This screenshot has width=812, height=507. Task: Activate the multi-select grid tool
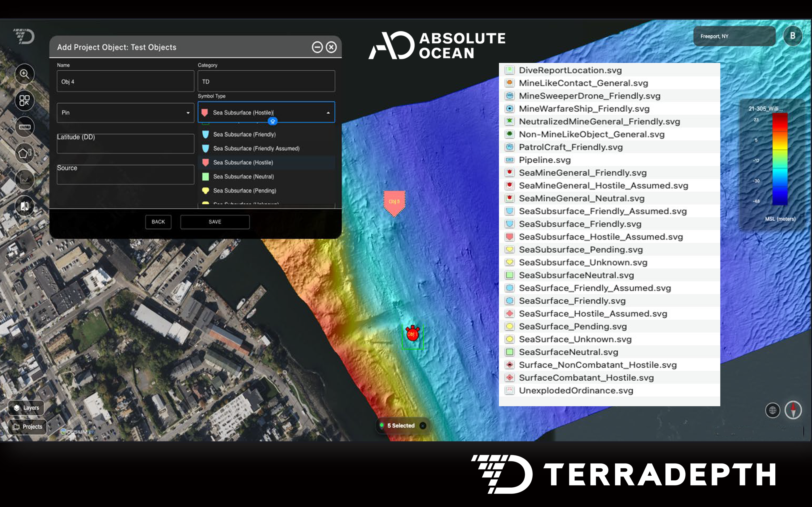pos(25,100)
